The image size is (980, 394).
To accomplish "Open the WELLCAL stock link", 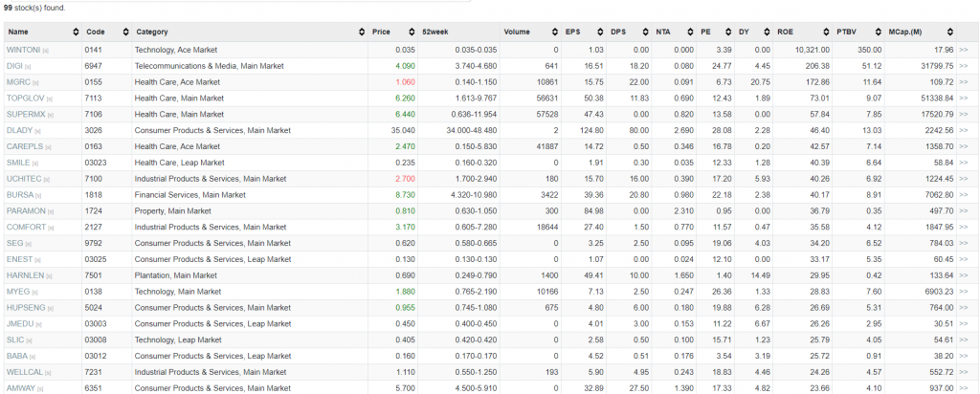I will click(25, 372).
